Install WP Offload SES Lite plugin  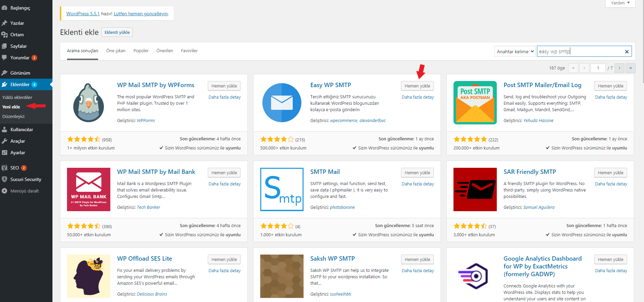224,260
